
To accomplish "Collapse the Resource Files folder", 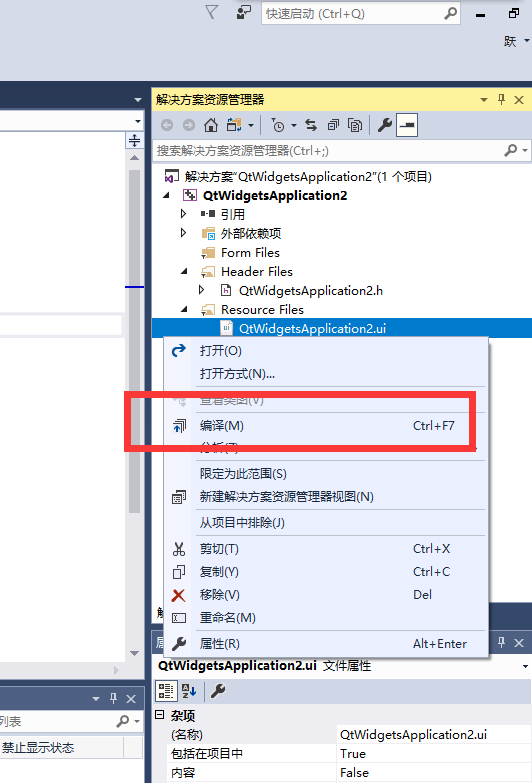I will pos(184,310).
